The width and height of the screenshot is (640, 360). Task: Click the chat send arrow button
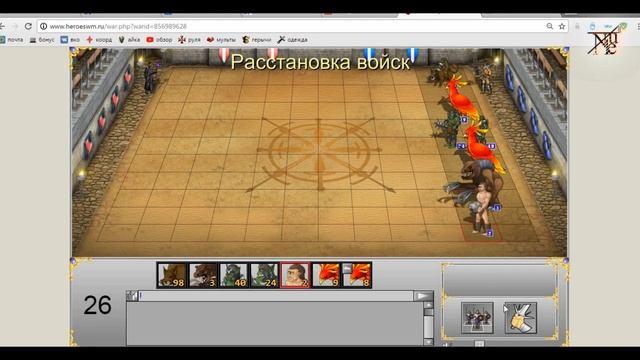(423, 296)
